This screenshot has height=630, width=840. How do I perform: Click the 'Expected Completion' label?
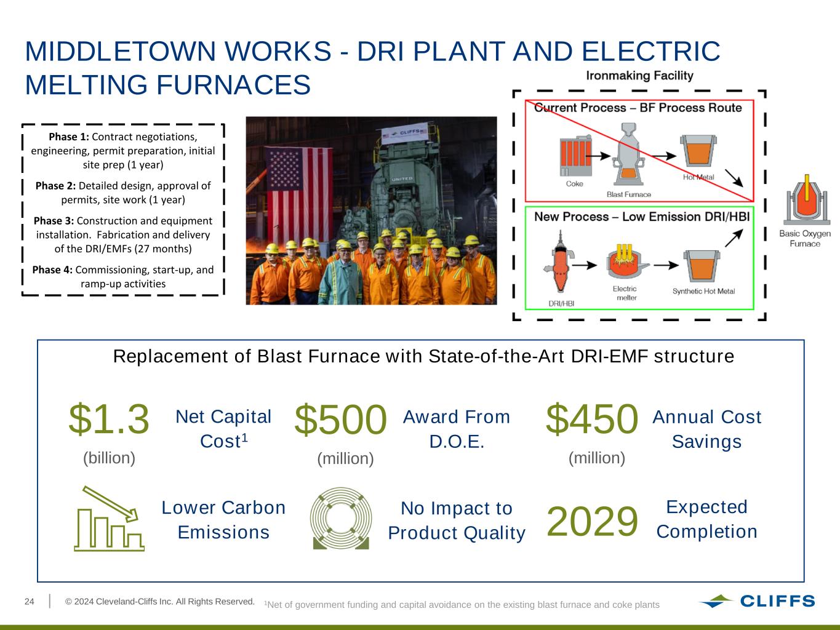[707, 519]
